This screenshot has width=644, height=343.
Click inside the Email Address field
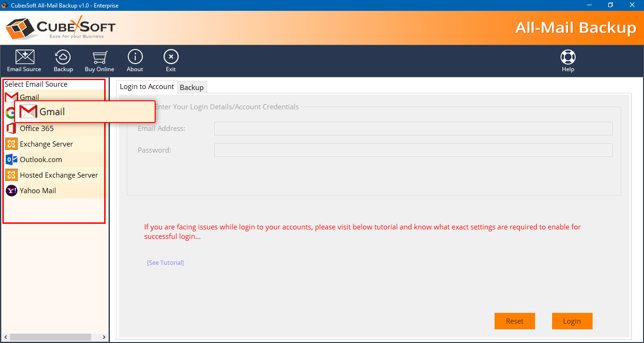click(x=413, y=128)
